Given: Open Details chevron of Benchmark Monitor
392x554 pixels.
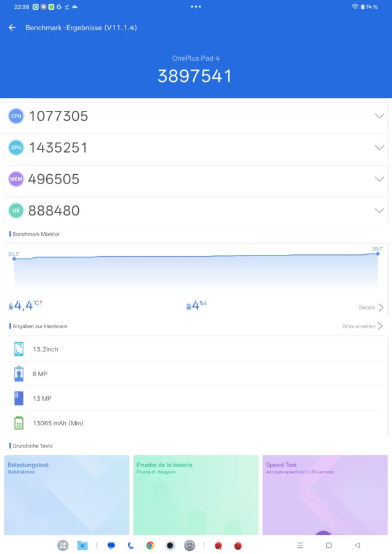Looking at the screenshot, I should coord(381,307).
